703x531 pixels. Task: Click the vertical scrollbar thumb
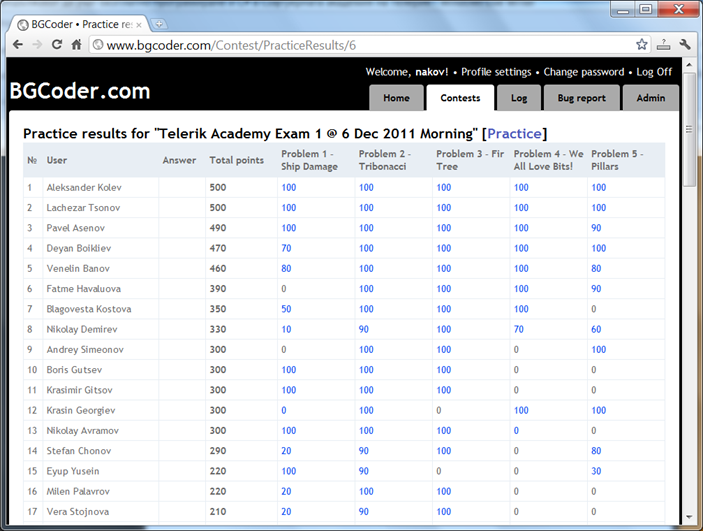(689, 129)
